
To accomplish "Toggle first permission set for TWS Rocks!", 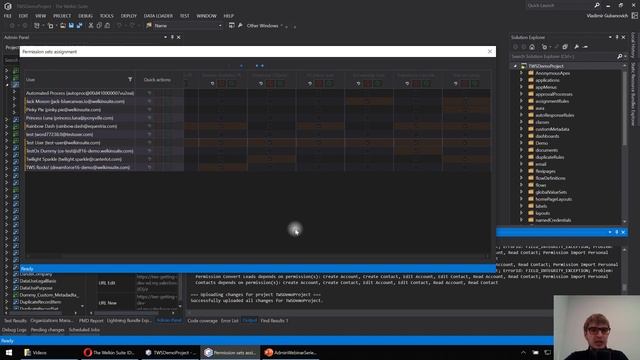I will [x=222, y=167].
